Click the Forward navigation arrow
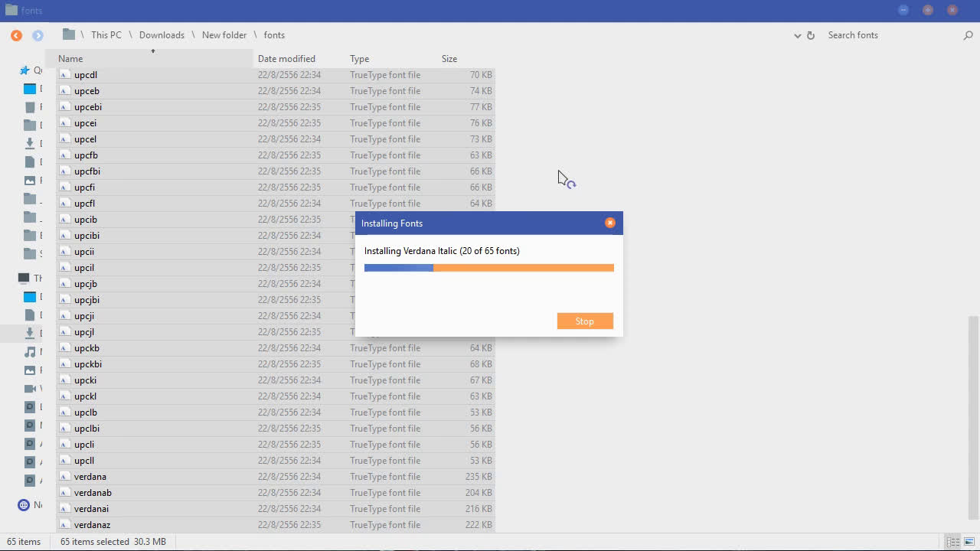The height and width of the screenshot is (551, 980). 38,35
